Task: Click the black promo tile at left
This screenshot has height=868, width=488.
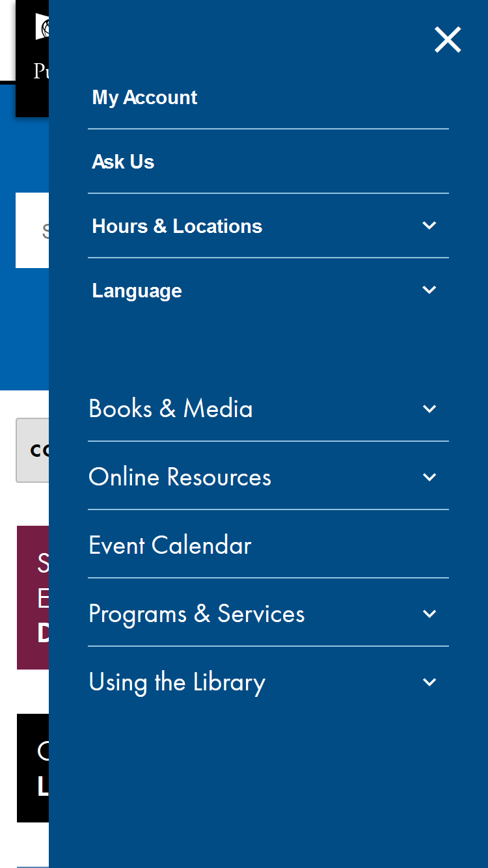Action: 33,768
